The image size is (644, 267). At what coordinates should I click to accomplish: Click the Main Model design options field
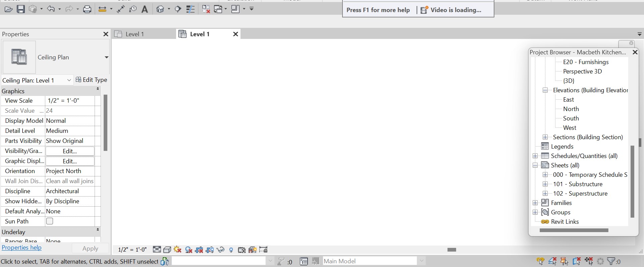tap(374, 261)
